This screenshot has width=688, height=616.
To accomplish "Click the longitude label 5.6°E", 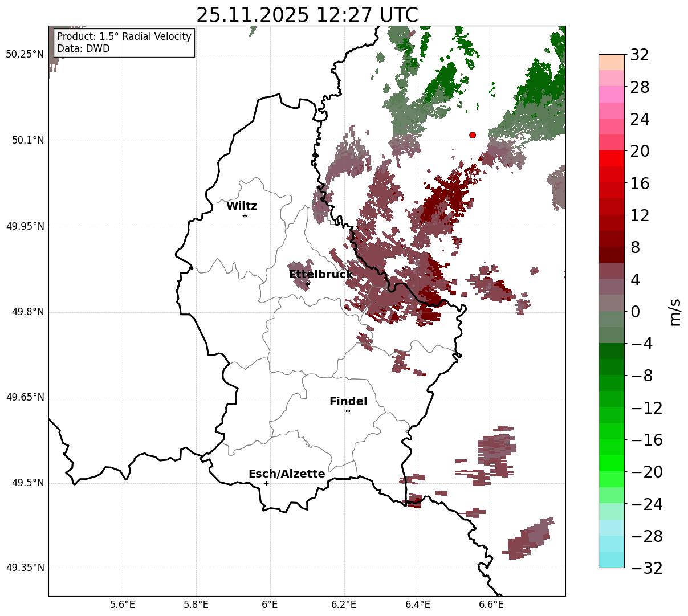I will point(123,605).
